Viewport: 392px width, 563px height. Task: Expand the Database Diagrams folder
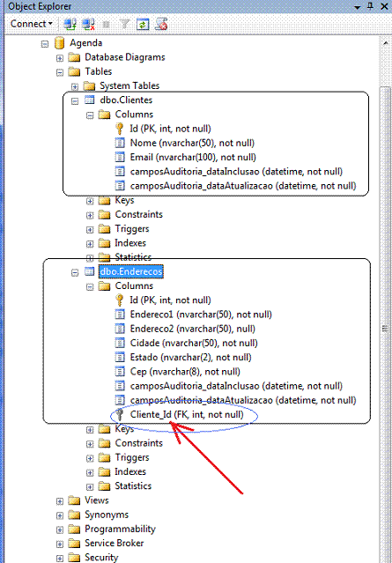coord(60,58)
